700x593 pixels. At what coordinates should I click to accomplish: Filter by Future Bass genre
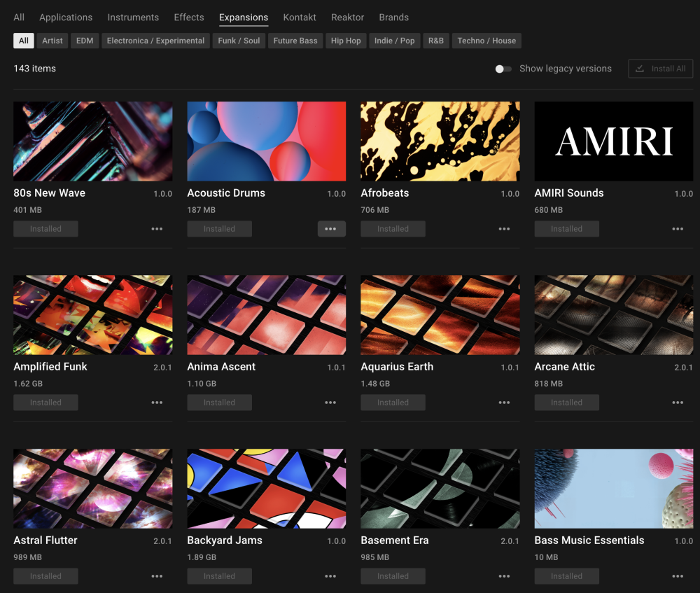[295, 41]
